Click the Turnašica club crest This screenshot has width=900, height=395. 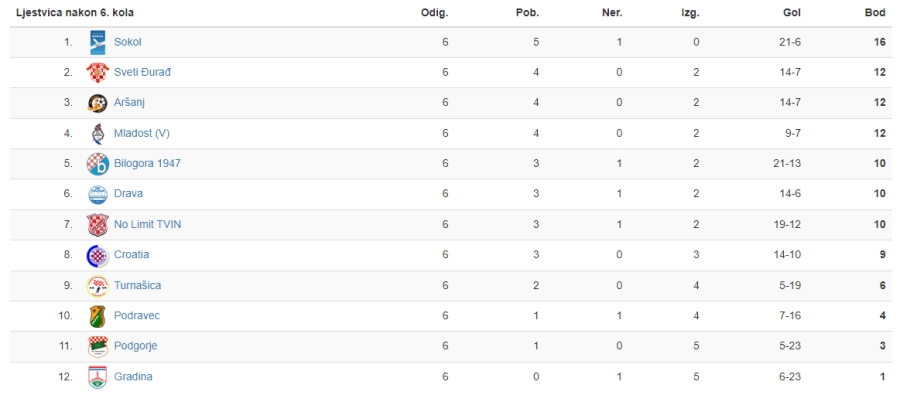(98, 285)
